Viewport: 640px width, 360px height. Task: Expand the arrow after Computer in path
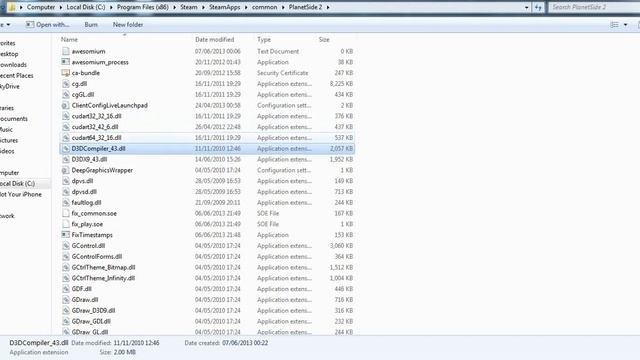pos(60,7)
